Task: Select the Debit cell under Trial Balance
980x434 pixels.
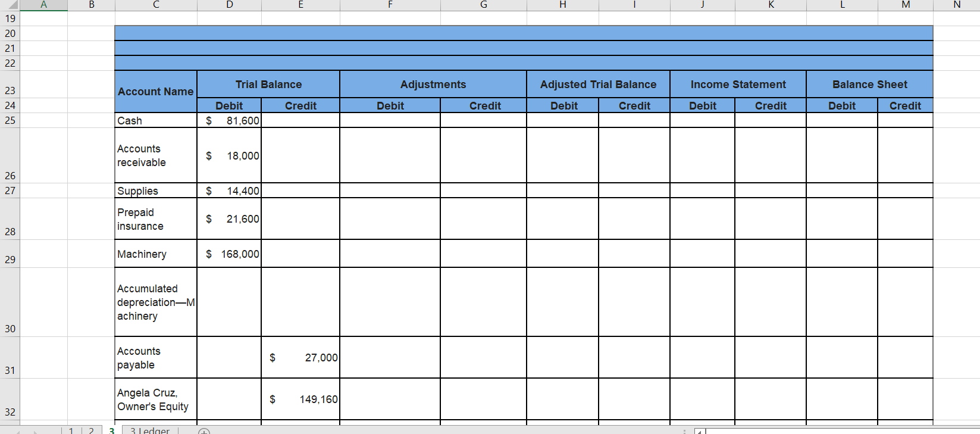Action: point(229,105)
